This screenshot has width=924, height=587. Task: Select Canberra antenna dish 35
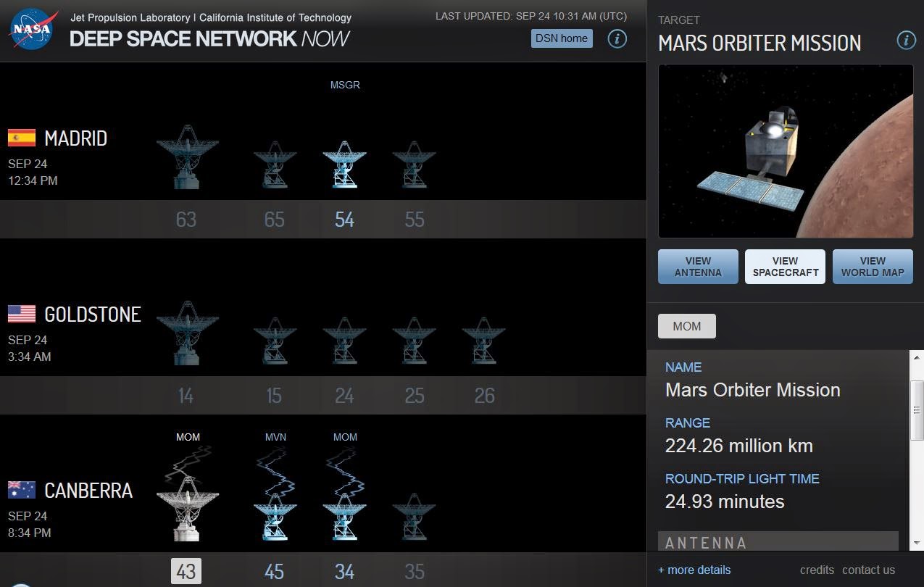coord(414,517)
